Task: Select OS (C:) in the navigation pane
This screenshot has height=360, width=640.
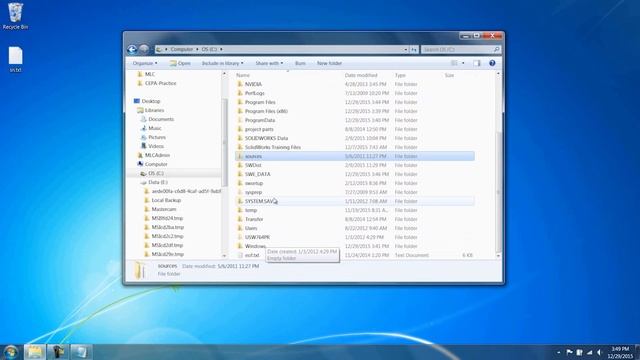Action: click(156, 173)
